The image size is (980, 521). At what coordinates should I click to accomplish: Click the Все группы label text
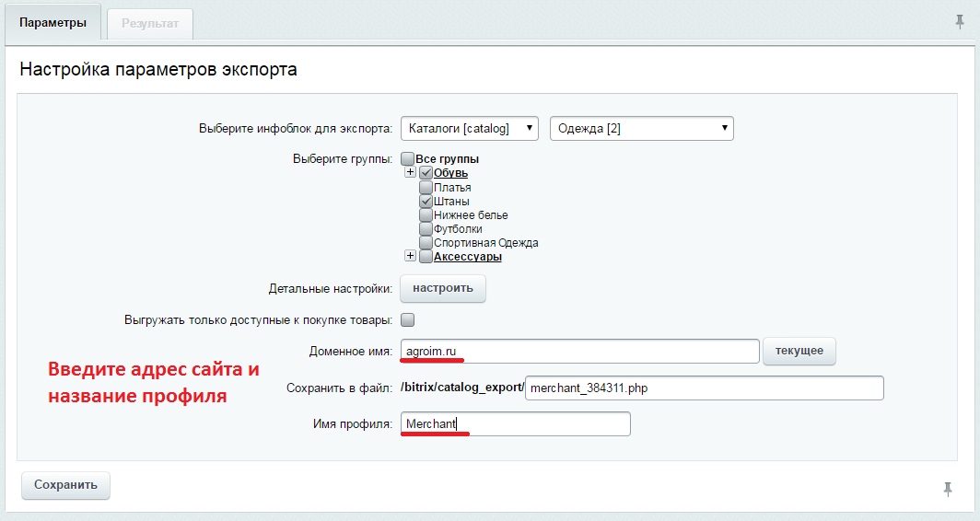447,159
